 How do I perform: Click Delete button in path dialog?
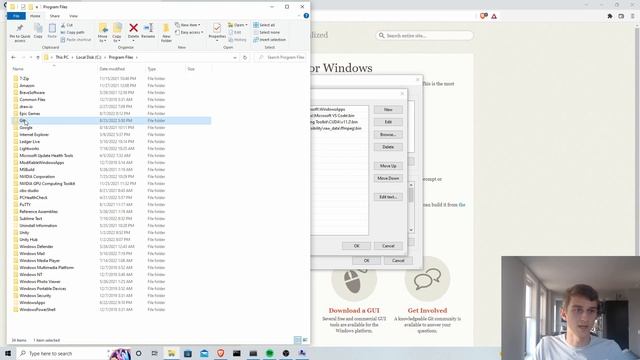(x=388, y=147)
